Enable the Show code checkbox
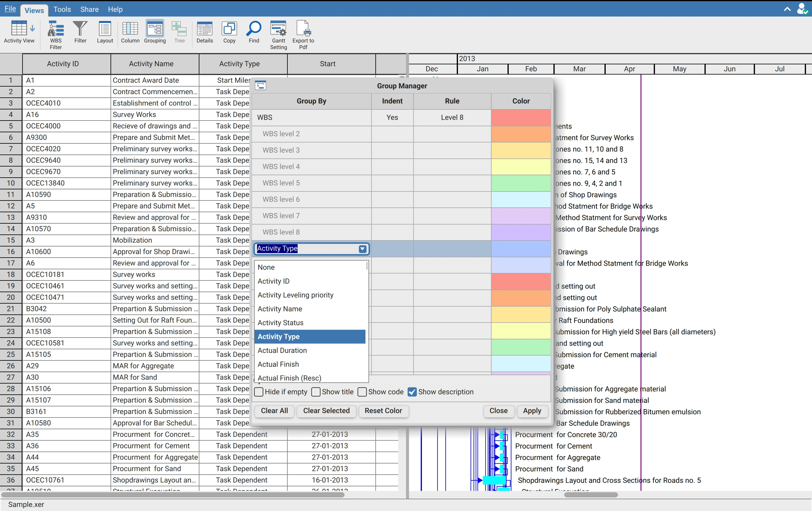The height and width of the screenshot is (511, 812). (362, 392)
